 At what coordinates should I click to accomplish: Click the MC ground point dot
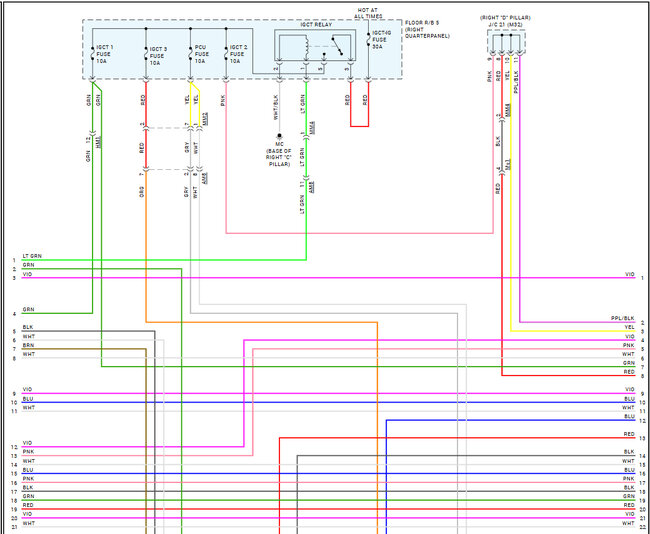pos(279,136)
